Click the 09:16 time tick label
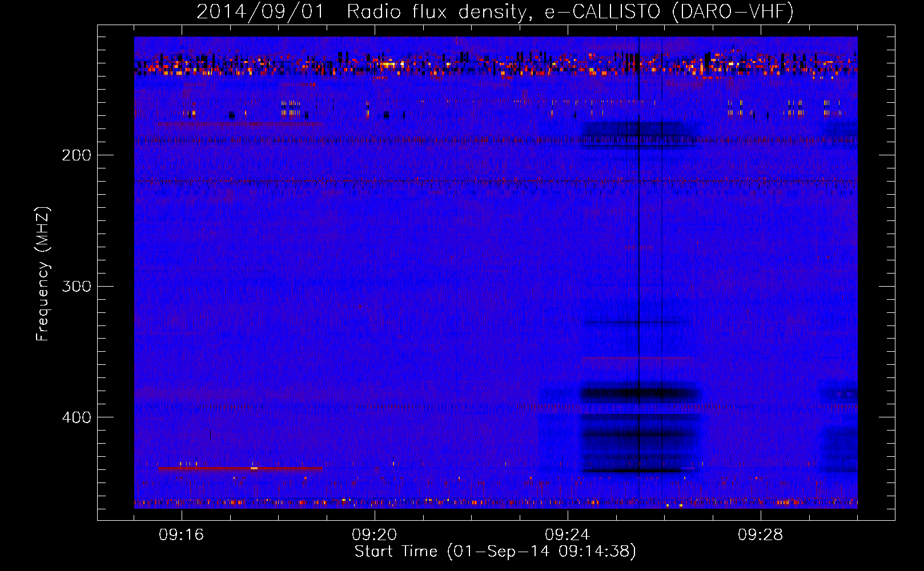 (x=182, y=535)
